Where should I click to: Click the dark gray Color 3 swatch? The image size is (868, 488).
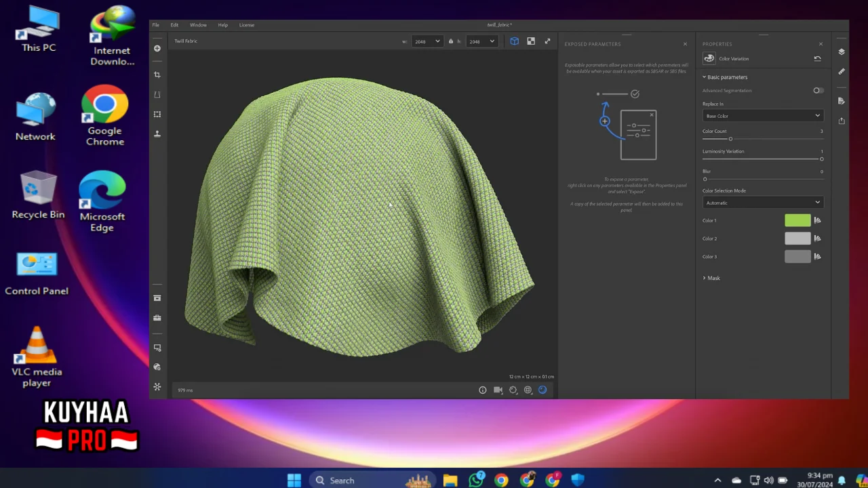coord(797,256)
